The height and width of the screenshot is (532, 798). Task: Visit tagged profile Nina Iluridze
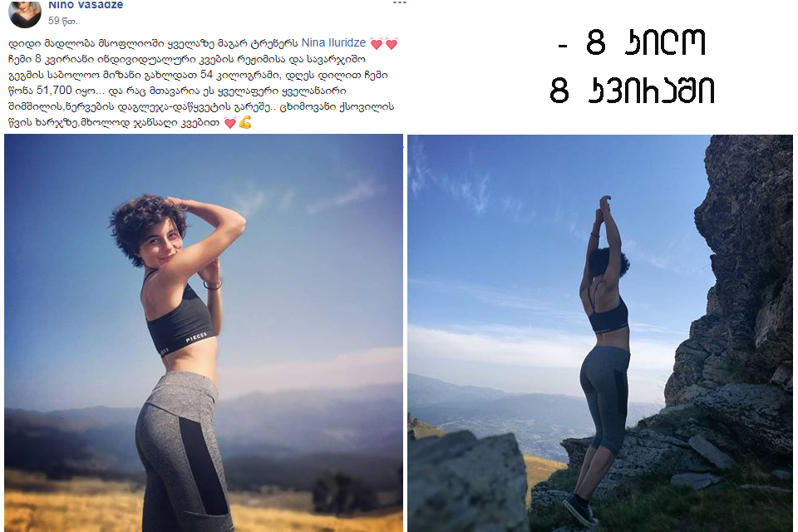334,43
